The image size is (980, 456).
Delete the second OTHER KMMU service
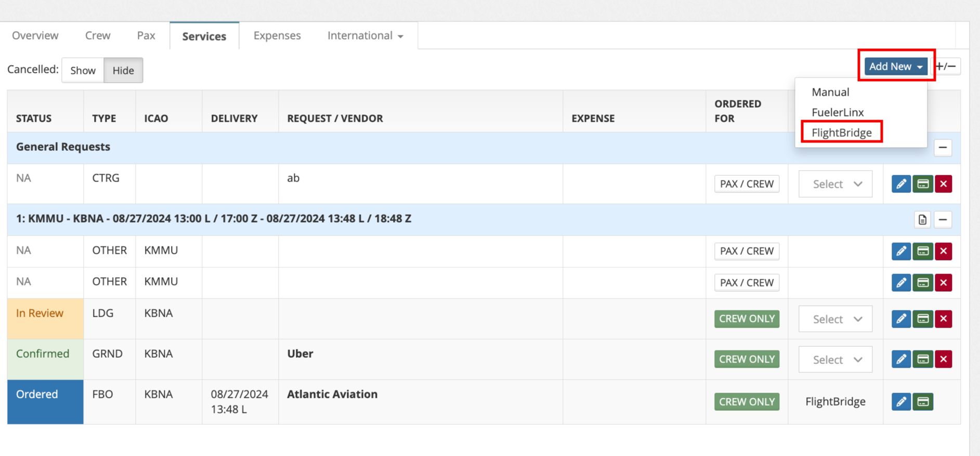pyautogui.click(x=944, y=282)
